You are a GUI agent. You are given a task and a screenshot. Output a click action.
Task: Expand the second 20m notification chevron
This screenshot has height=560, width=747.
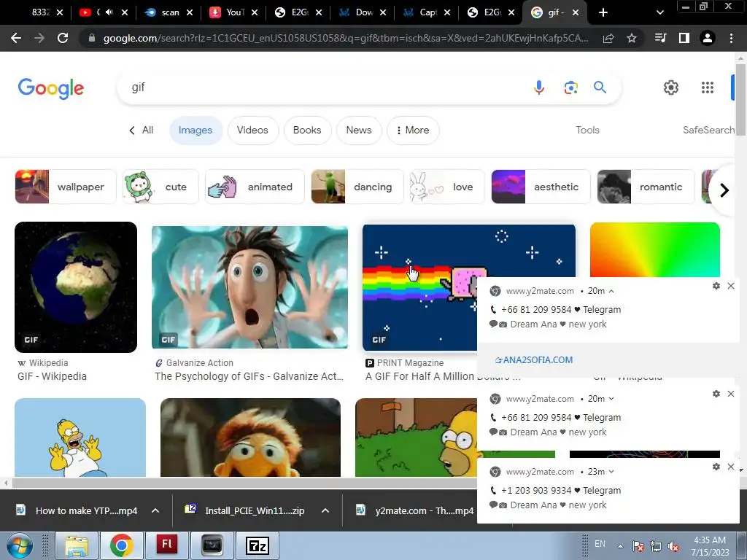[611, 399]
